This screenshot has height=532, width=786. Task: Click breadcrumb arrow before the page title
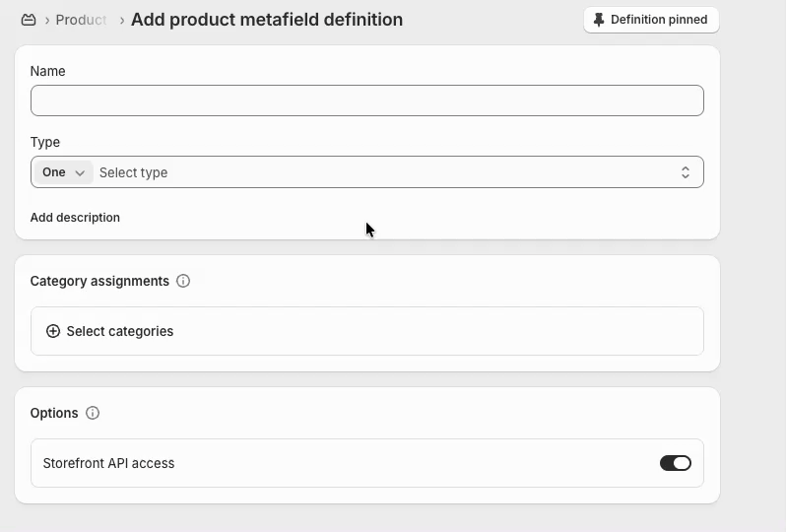click(x=121, y=20)
